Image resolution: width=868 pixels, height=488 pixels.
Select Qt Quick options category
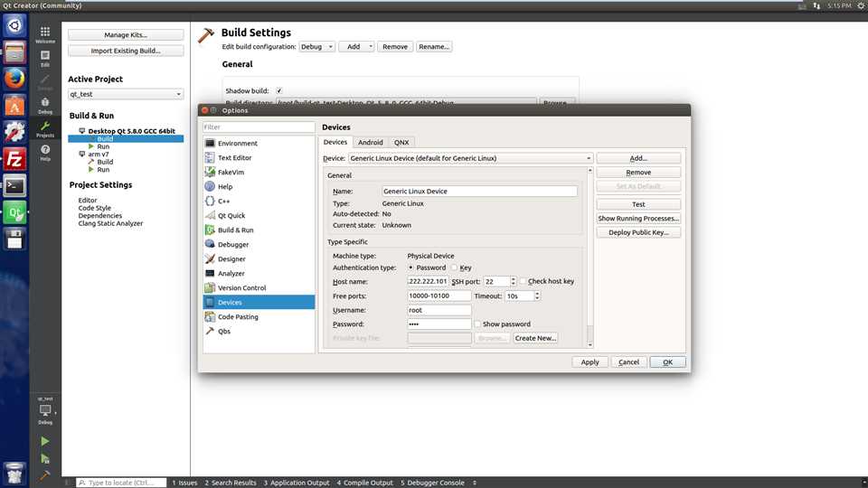pyautogui.click(x=259, y=215)
